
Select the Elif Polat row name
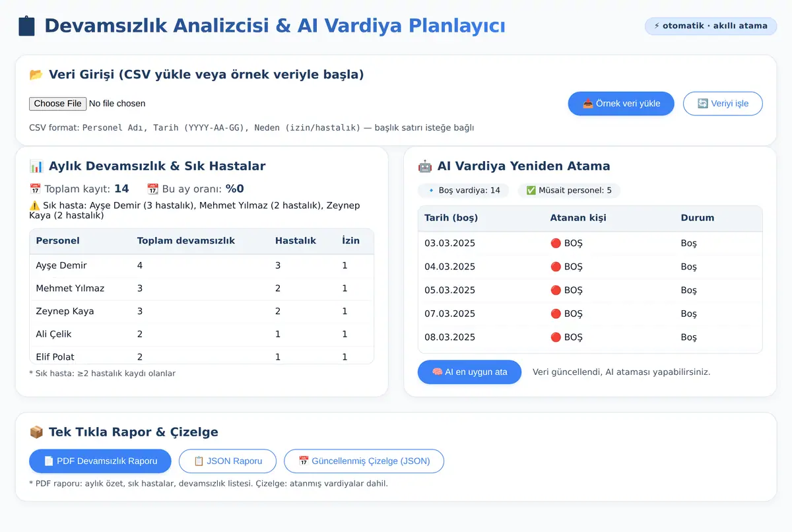[x=55, y=357]
